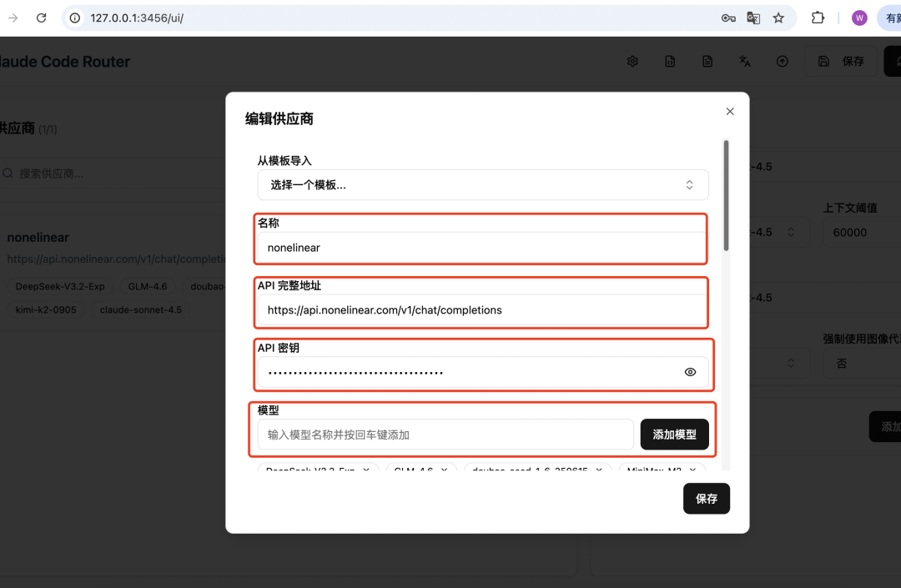The image size is (901, 588).
Task: Open the settings gear icon
Action: (632, 62)
